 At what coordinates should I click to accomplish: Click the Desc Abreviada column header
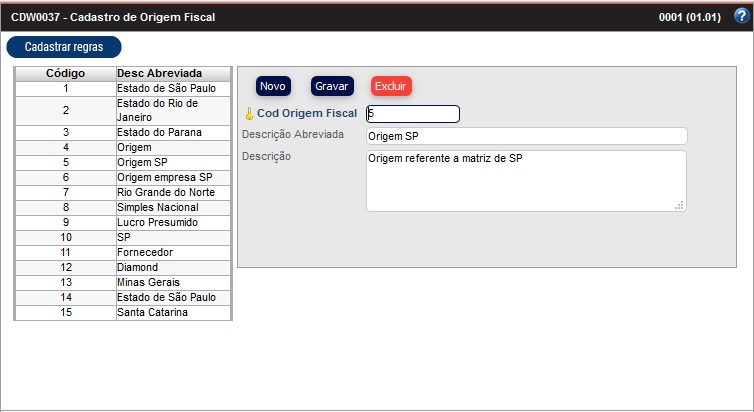[x=160, y=73]
